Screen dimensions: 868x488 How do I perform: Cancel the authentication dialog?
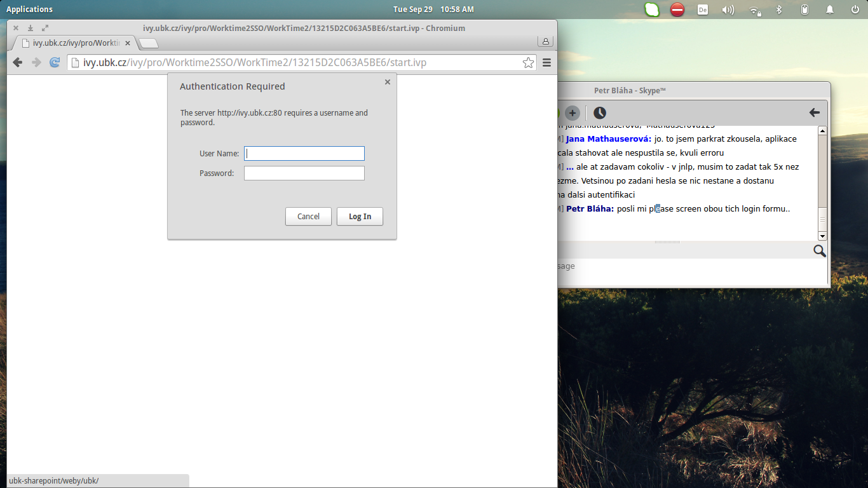pos(308,216)
